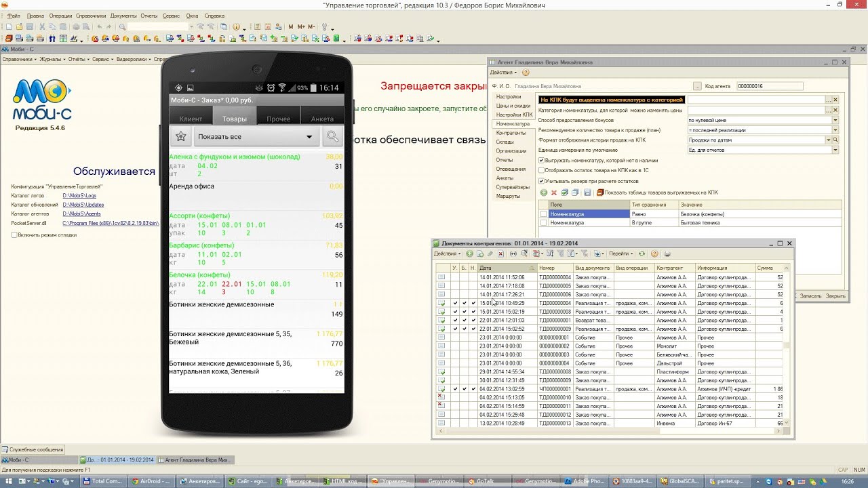Image resolution: width=868 pixels, height=488 pixels.
Task: Switch to Клиент tab on phone
Action: tap(191, 119)
